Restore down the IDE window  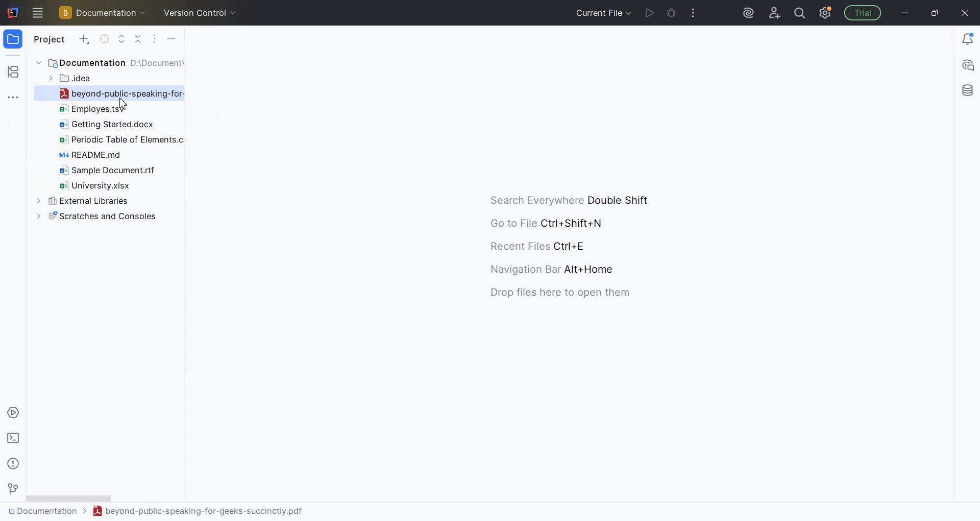click(935, 13)
